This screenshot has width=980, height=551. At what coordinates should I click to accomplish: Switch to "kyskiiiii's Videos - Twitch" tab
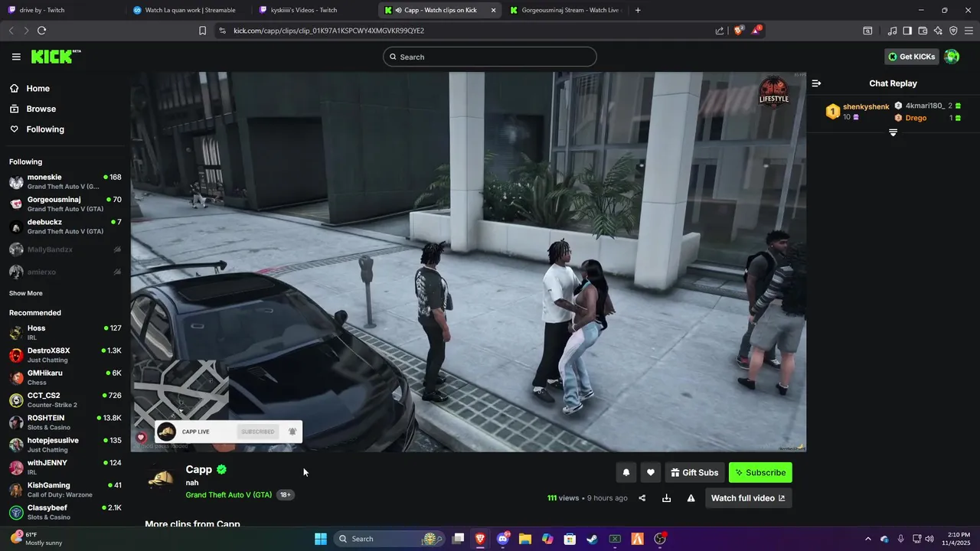tap(314, 10)
